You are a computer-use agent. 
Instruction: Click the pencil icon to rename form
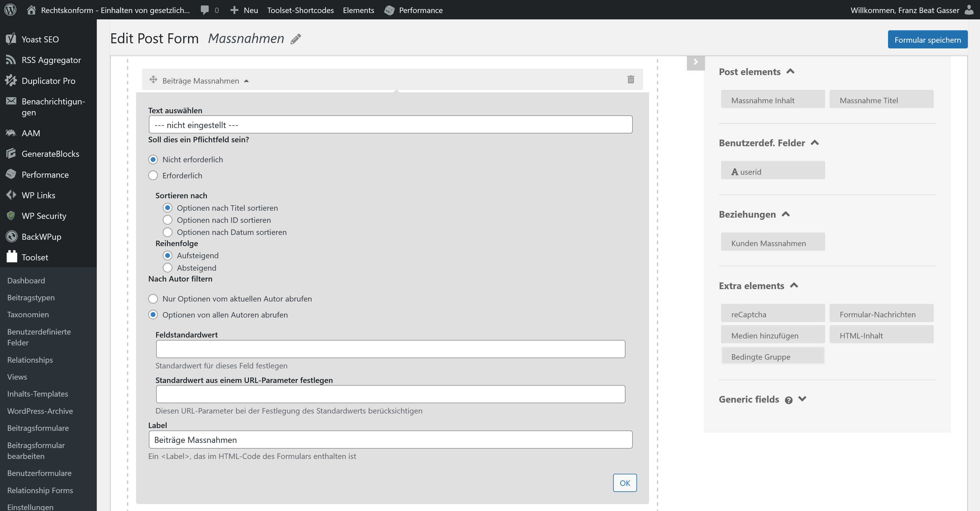(x=296, y=39)
